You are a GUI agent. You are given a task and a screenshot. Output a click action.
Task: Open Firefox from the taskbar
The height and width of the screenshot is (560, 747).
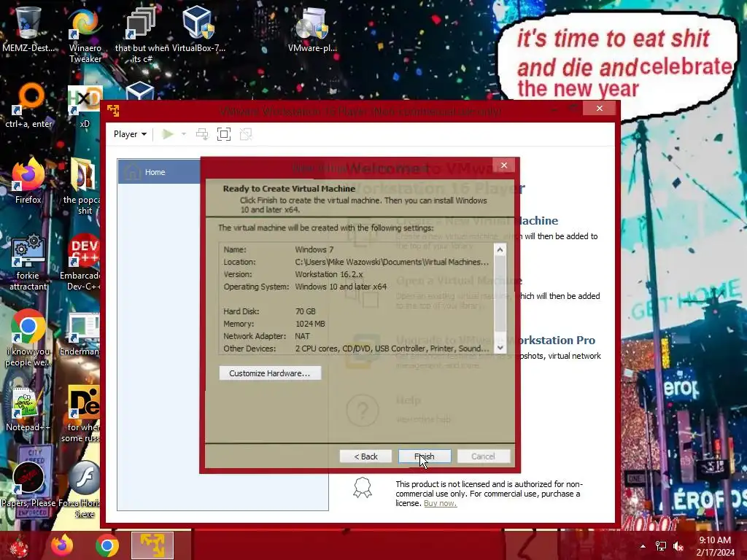[63, 545]
